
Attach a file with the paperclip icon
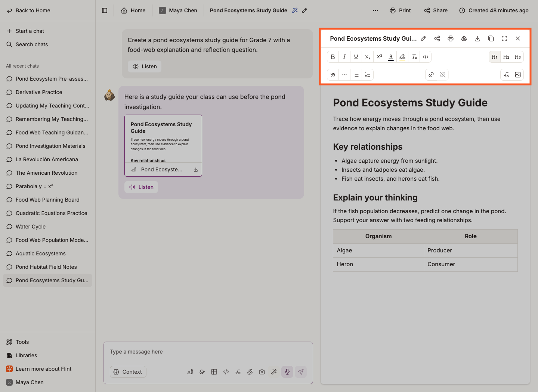pyautogui.click(x=250, y=372)
